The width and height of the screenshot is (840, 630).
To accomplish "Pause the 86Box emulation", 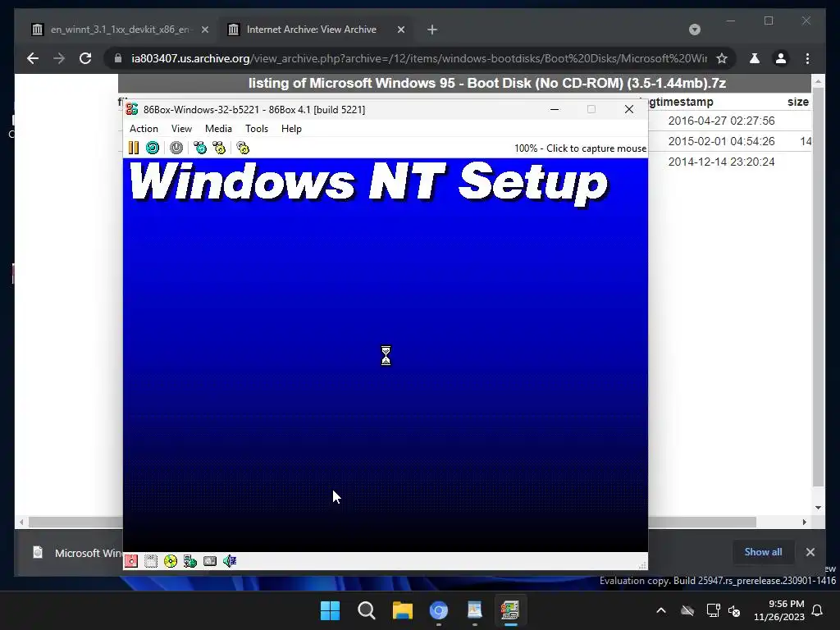I will point(134,148).
